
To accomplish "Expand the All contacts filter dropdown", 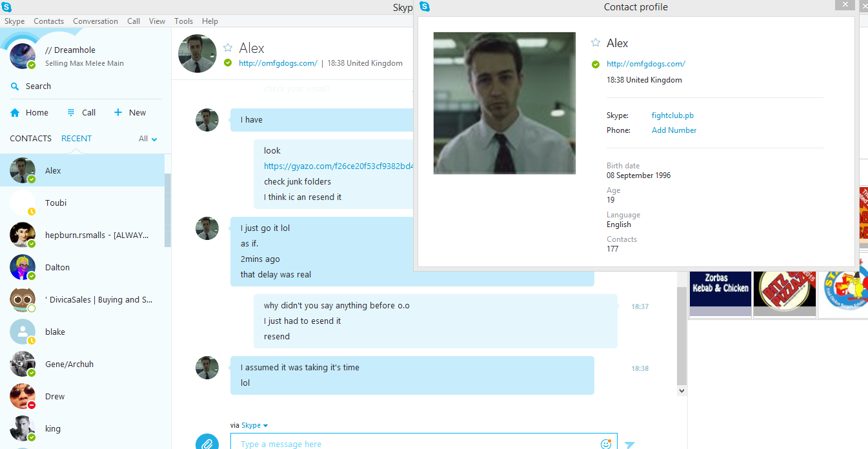I will point(148,139).
